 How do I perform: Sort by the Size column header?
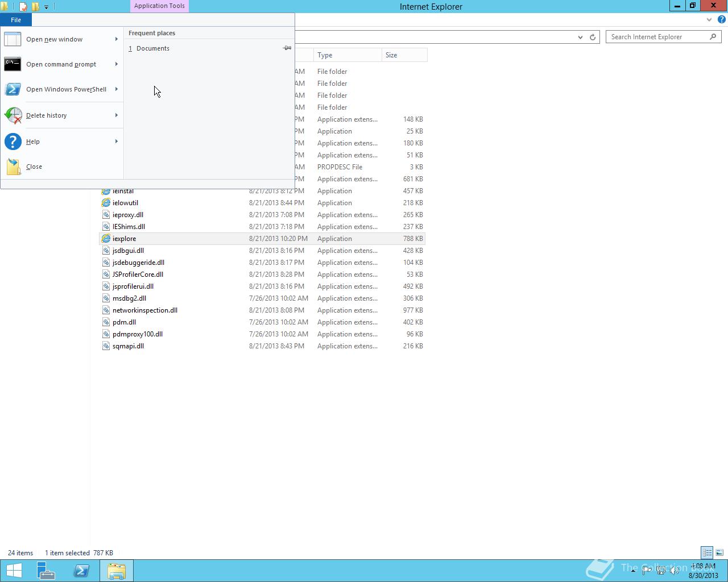click(x=404, y=55)
